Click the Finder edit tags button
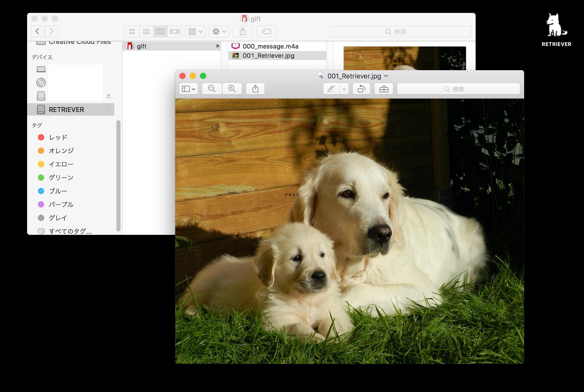The width and height of the screenshot is (584, 392). tap(267, 31)
